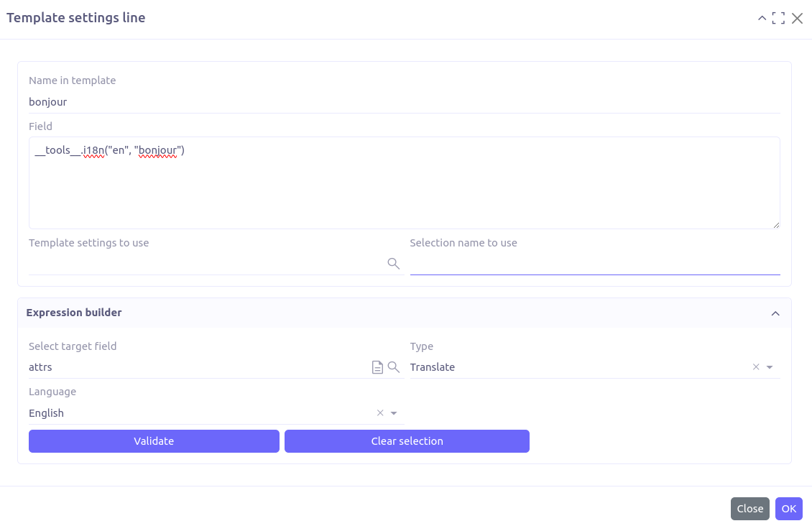Collapse the Expression builder panel
Image resolution: width=812 pixels, height=526 pixels.
pos(775,313)
